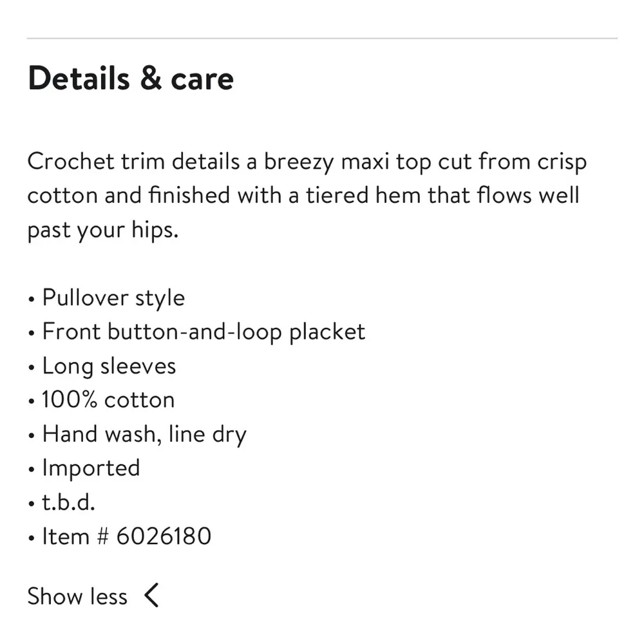Select the 'Imported' bullet

(x=91, y=468)
